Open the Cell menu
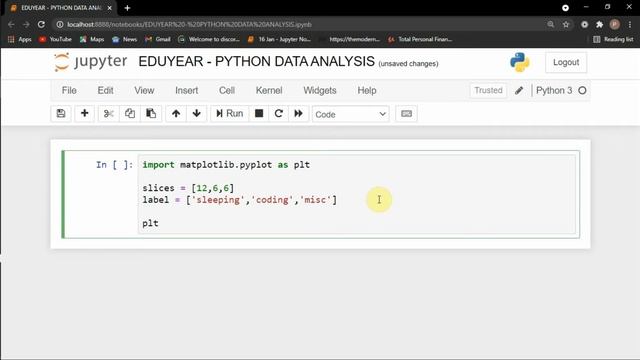This screenshot has height=360, width=640. click(x=227, y=90)
